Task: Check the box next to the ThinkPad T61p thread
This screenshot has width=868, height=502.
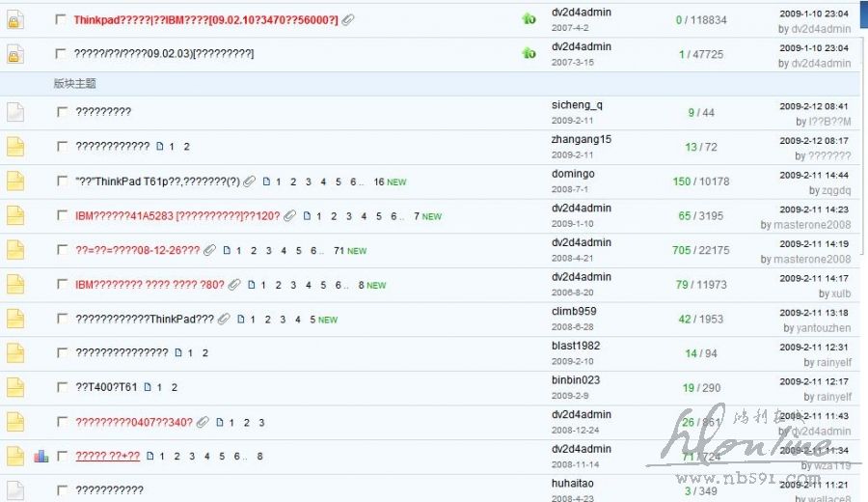Action: point(62,181)
